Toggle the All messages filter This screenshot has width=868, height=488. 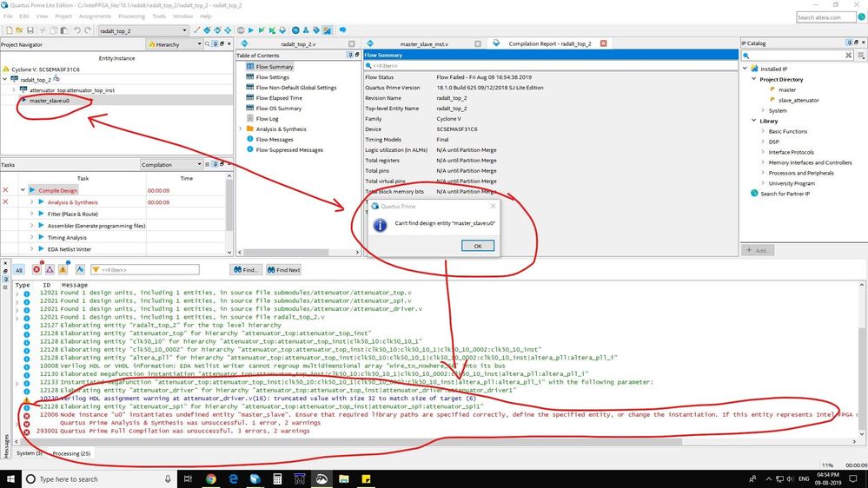tap(18, 270)
